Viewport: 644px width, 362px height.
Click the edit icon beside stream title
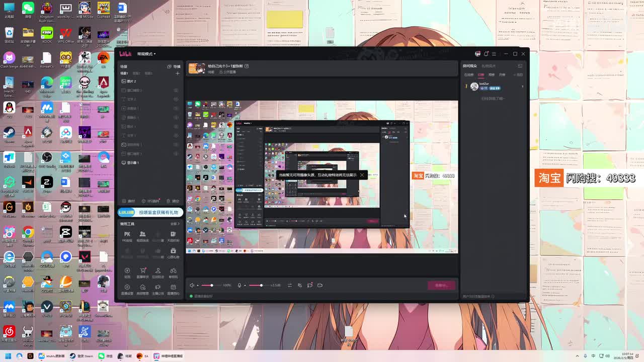(247, 66)
